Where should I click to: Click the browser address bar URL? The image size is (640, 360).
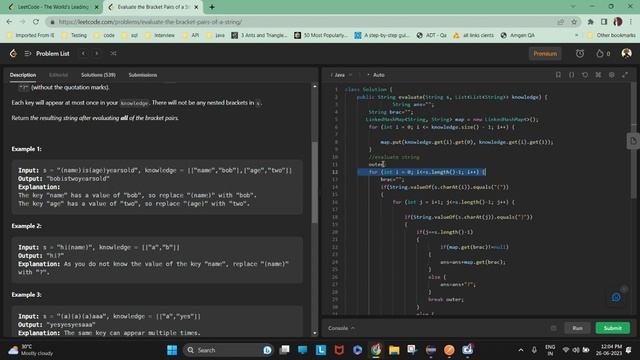(150, 22)
